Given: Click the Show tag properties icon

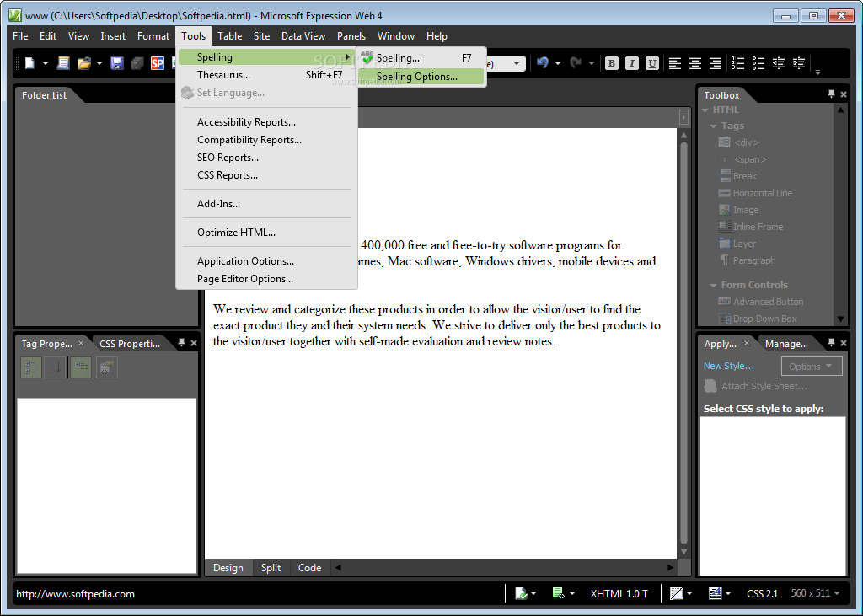Looking at the screenshot, I should [107, 367].
